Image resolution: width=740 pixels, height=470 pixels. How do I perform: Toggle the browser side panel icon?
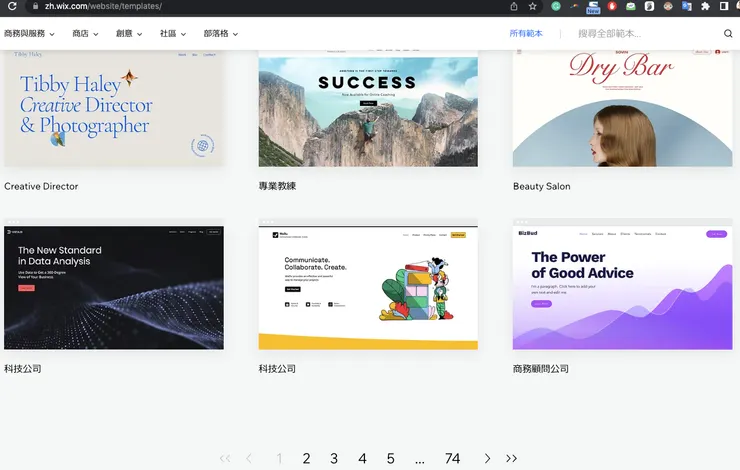tap(724, 6)
